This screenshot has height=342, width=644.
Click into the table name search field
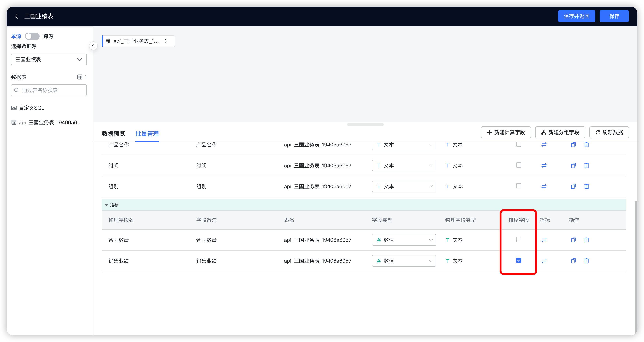[x=49, y=90]
